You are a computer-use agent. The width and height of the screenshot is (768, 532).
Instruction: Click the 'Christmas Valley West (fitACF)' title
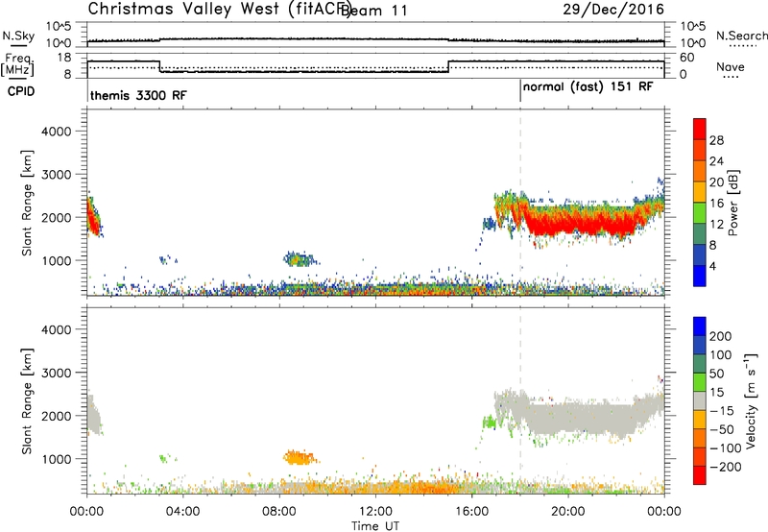219,10
